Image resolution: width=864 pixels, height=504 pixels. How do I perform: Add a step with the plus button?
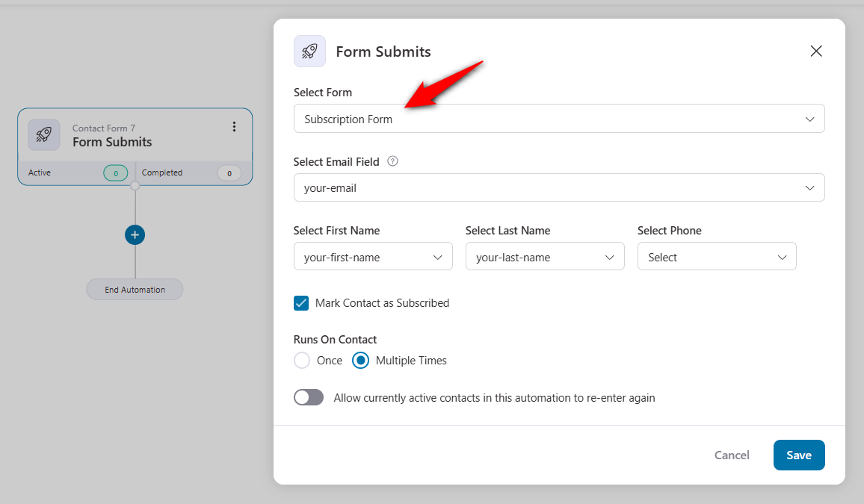pos(135,235)
